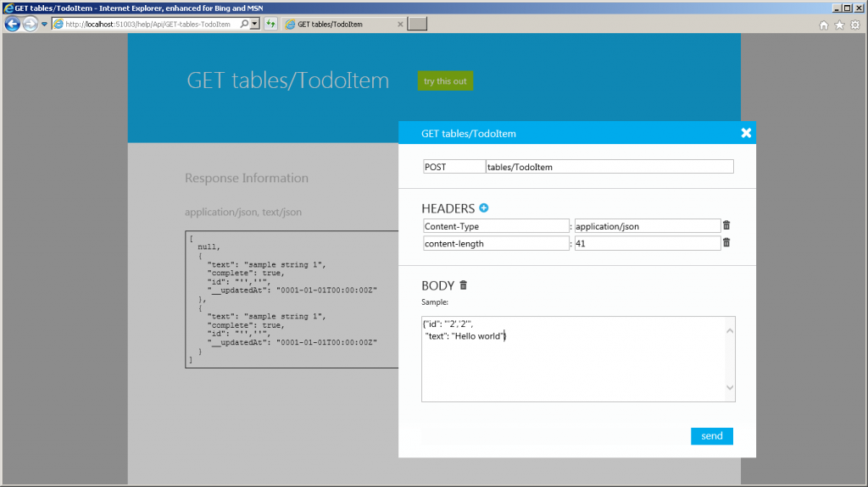The width and height of the screenshot is (868, 487).
Task: Delete the content-length header row
Action: pos(726,243)
